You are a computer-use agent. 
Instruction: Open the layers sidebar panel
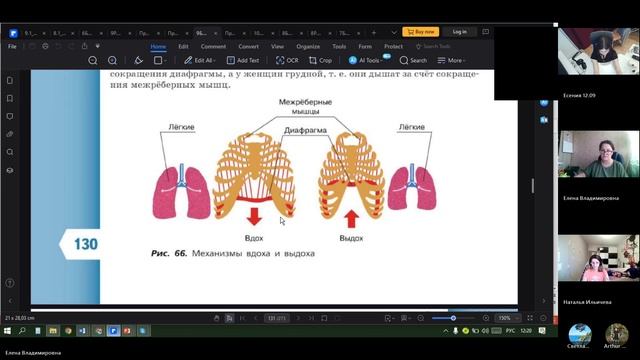point(10,170)
